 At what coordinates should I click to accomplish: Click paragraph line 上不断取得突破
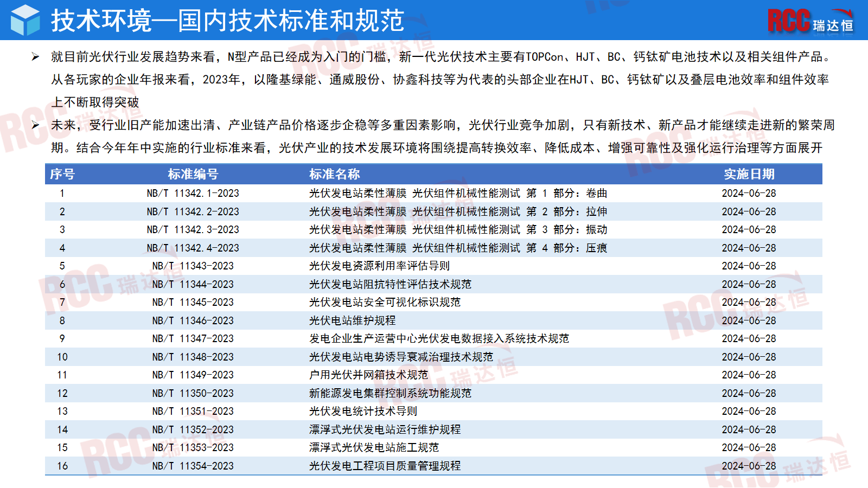(x=95, y=102)
